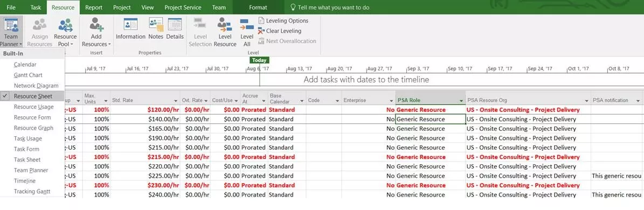Open resource Details form

point(175,29)
